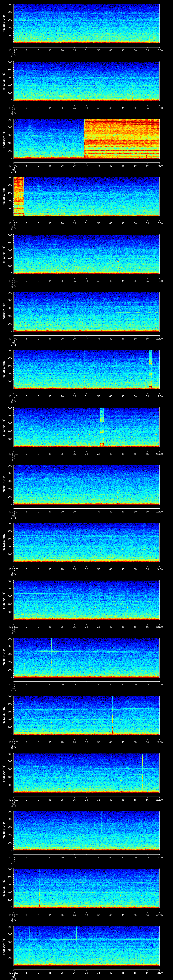Click the 10:14:00 start time label
This screenshot has width=173, height=980.
13,50
